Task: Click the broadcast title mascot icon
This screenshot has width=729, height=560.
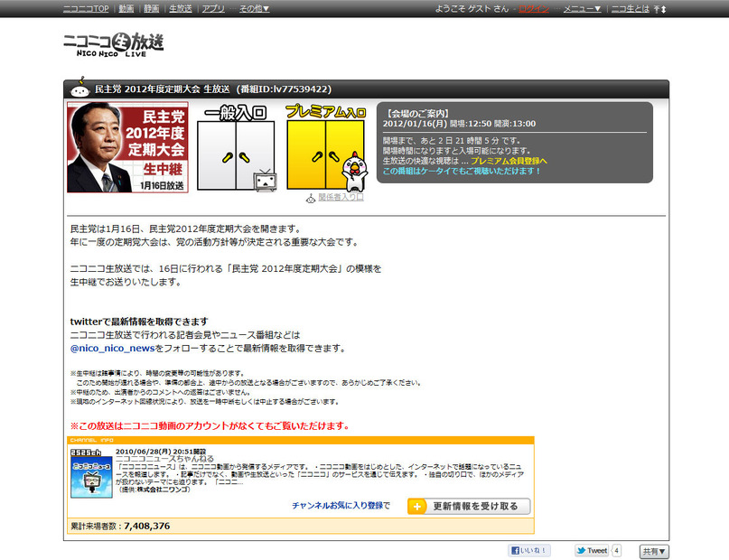Action: (x=79, y=88)
